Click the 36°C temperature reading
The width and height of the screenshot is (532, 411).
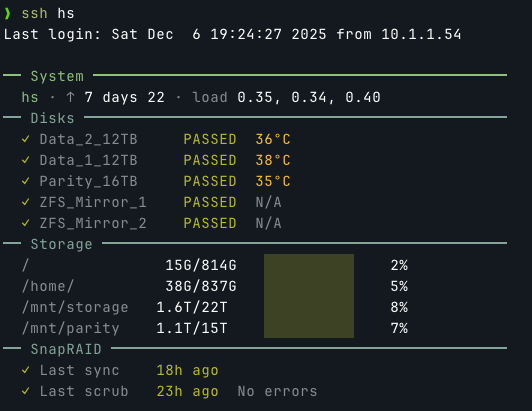273,139
